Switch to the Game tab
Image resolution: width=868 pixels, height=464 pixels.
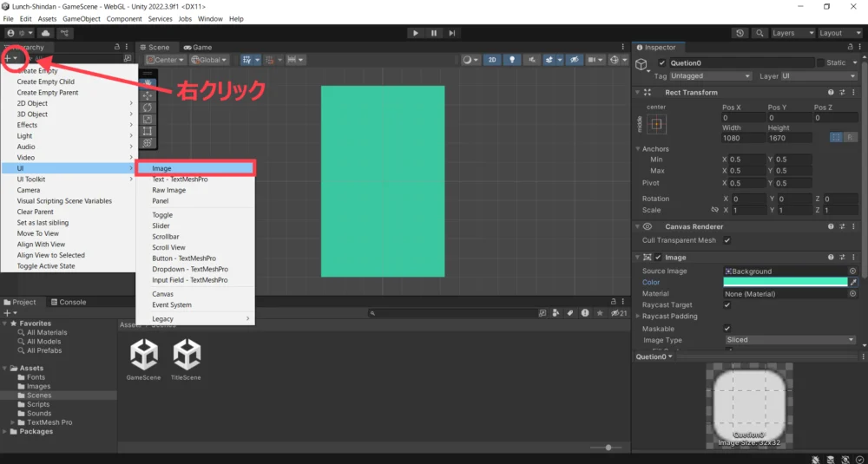point(198,48)
